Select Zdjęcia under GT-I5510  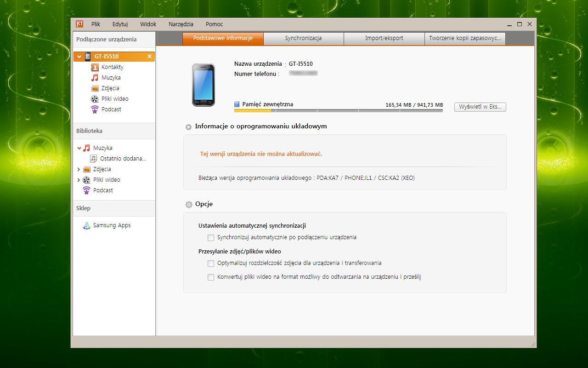[x=110, y=88]
